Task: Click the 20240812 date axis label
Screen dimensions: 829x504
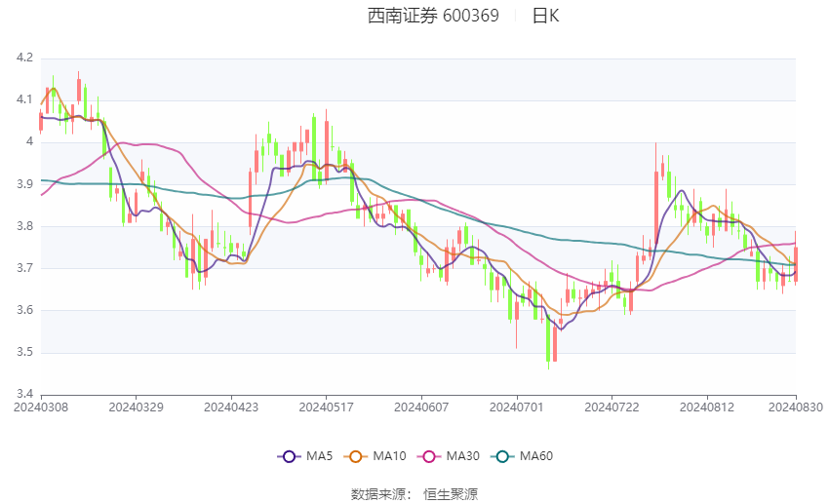Action: pyautogui.click(x=707, y=407)
